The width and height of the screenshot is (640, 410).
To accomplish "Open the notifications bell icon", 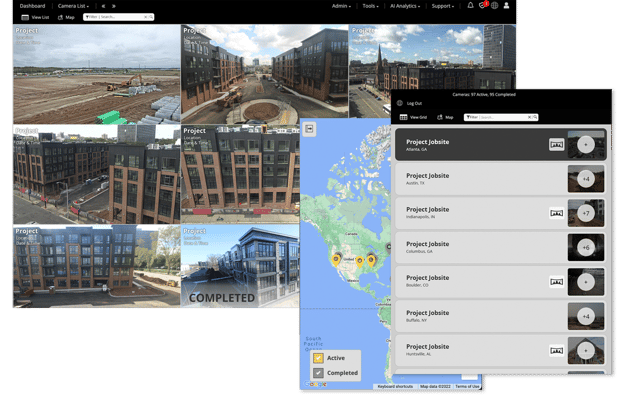I will (x=470, y=5).
